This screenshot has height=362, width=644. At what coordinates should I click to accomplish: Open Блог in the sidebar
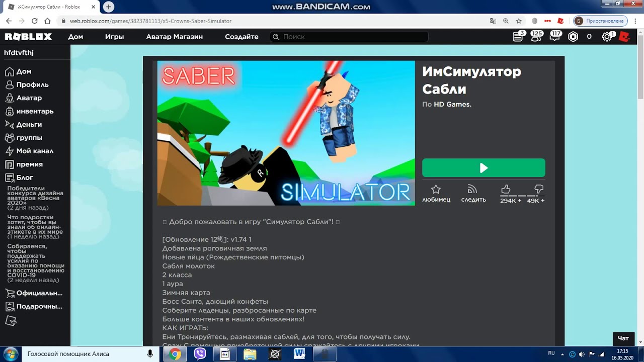(25, 177)
